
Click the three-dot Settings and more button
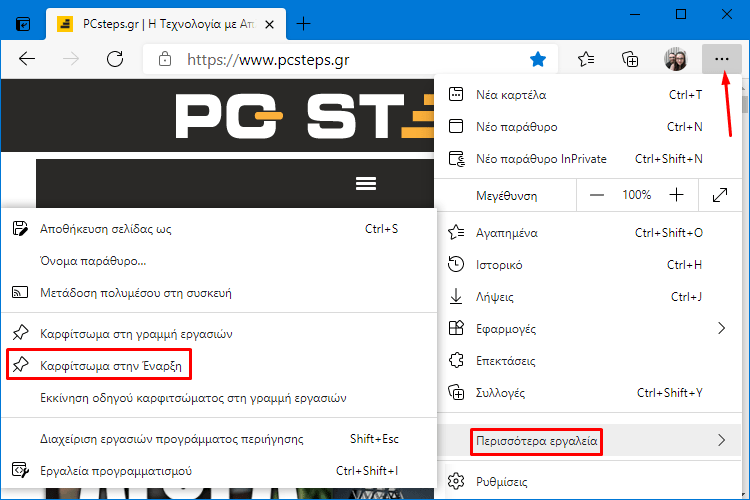click(x=721, y=59)
